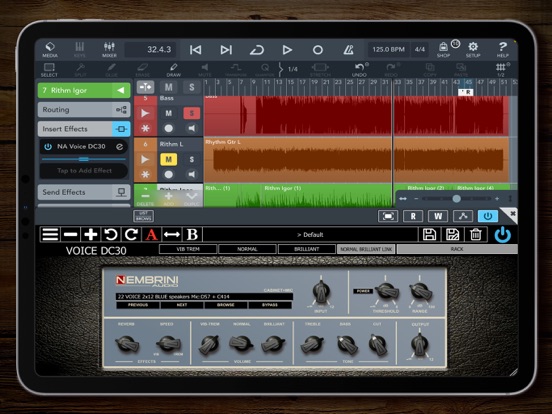
Task: Toggle plugin fullscreen view icon
Action: (388, 216)
